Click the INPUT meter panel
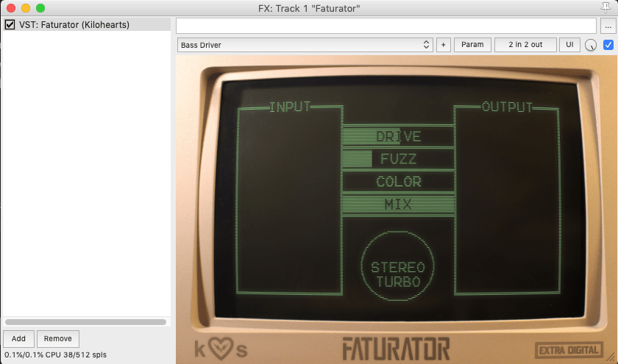This screenshot has height=364, width=618. point(290,200)
